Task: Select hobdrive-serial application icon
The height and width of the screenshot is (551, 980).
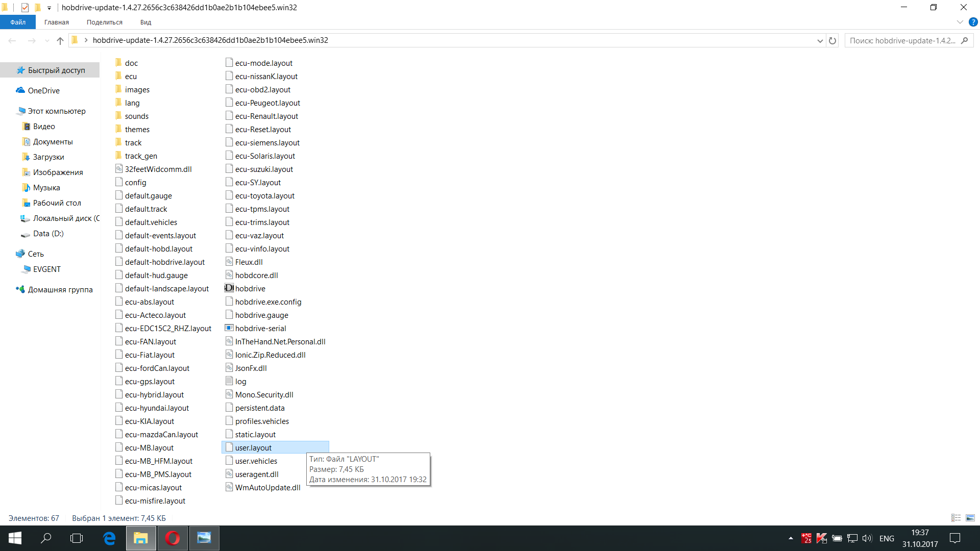Action: point(229,328)
